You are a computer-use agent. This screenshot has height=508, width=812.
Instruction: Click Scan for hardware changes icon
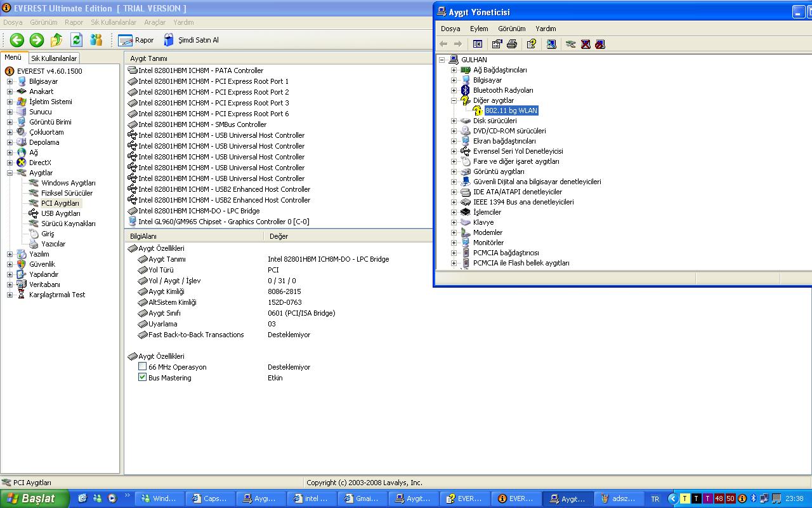click(551, 44)
